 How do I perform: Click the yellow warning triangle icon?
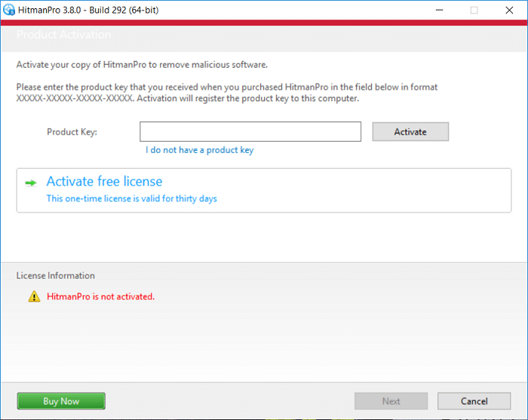(34, 296)
